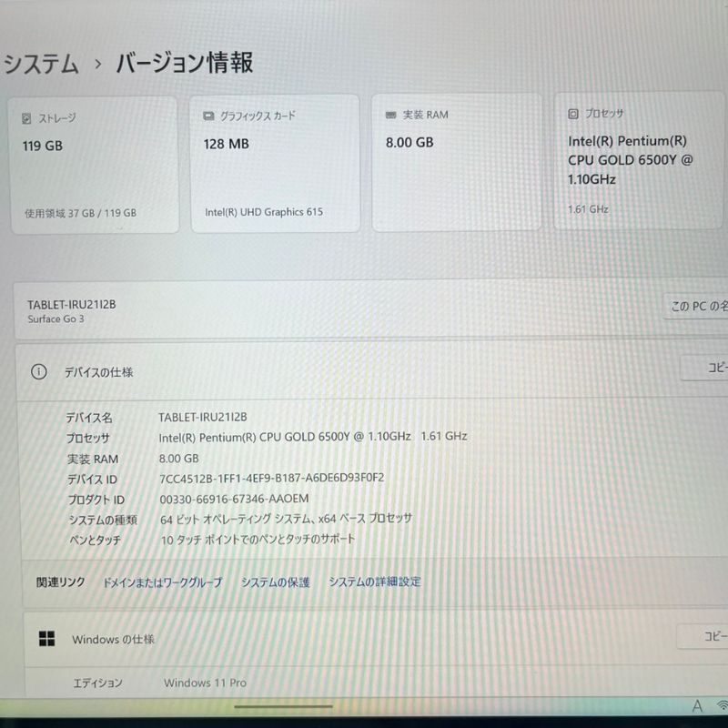Image resolution: width=728 pixels, height=728 pixels.
Task: Click the RAM icon beside 実装 RAM
Action: tap(391, 115)
